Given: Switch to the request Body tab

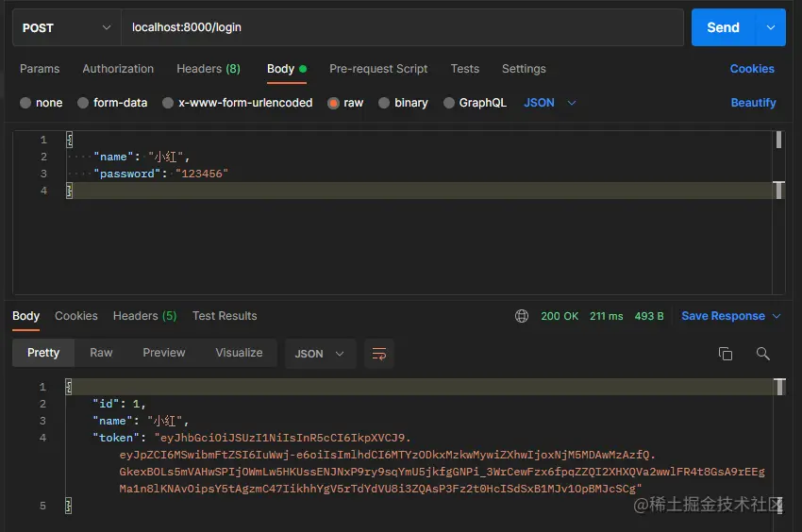Looking at the screenshot, I should (287, 69).
